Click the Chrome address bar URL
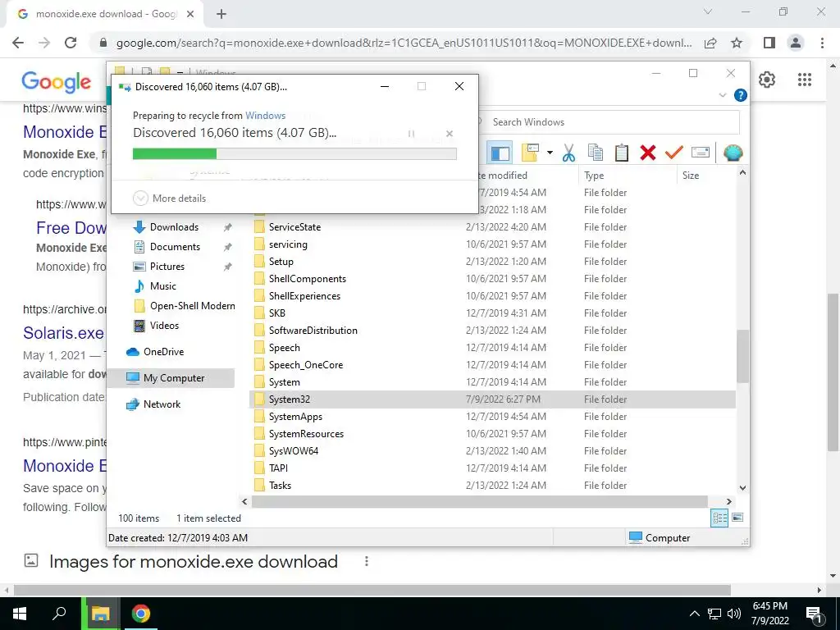The width and height of the screenshot is (840, 630). [x=404, y=43]
